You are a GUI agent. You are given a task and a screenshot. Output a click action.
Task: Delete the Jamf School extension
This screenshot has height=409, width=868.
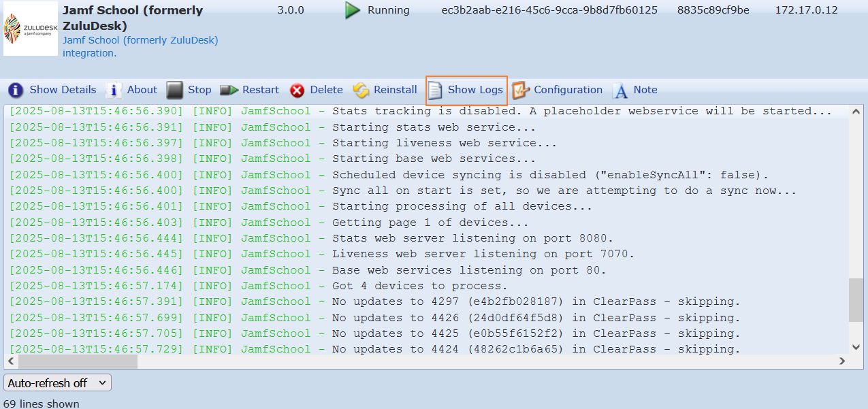pos(326,90)
